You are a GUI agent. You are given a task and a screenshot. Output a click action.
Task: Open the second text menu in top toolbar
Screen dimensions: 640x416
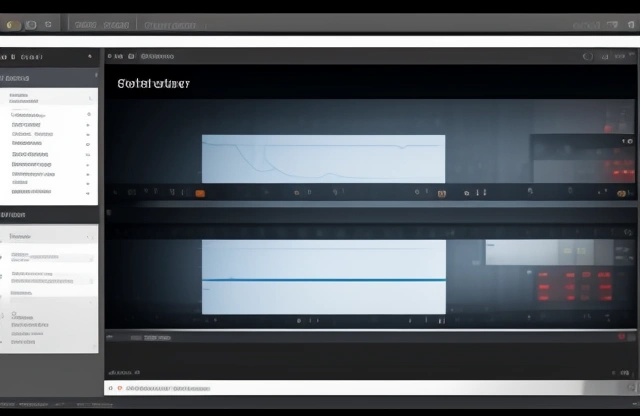[117, 24]
